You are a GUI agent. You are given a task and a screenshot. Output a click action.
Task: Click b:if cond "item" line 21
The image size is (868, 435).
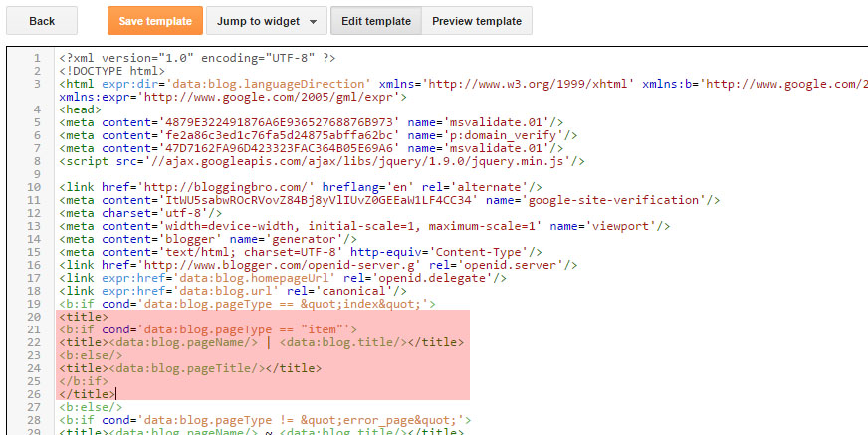[208, 329]
